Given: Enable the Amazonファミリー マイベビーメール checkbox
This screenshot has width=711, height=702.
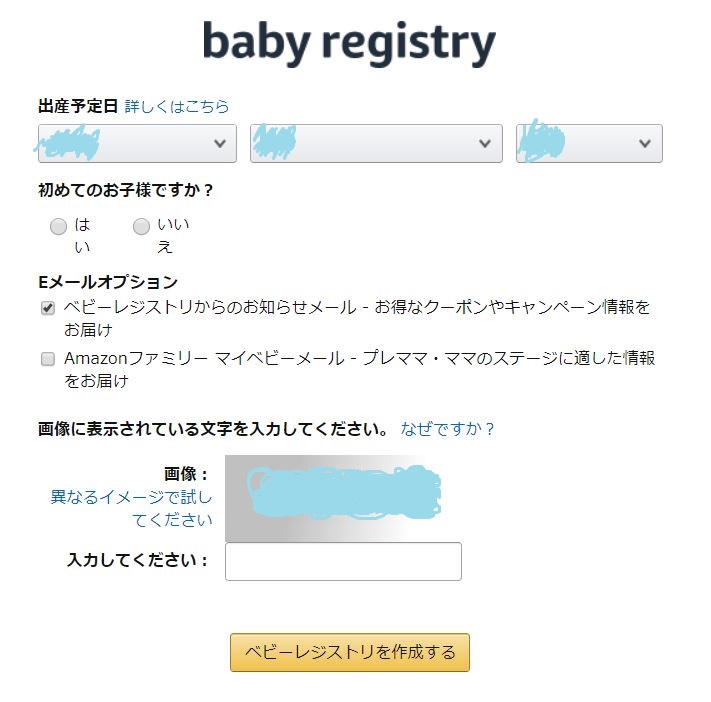Looking at the screenshot, I should tap(48, 359).
